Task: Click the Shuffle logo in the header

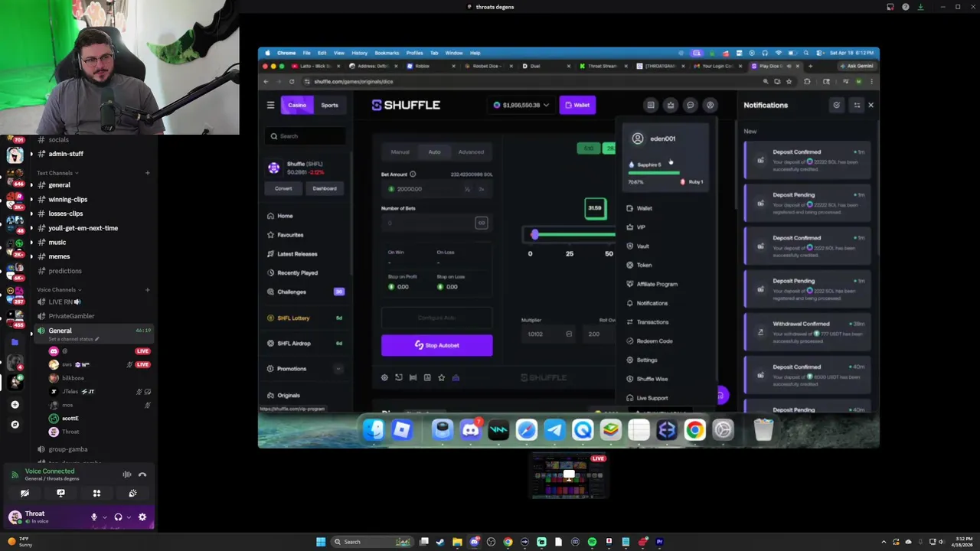Action: tap(406, 105)
